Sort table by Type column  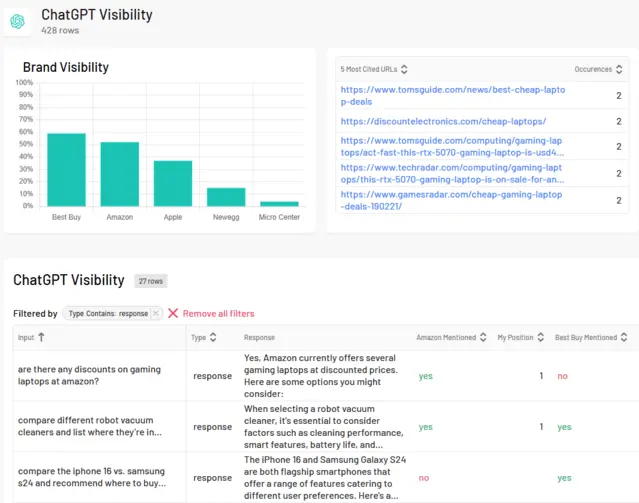pyautogui.click(x=213, y=338)
